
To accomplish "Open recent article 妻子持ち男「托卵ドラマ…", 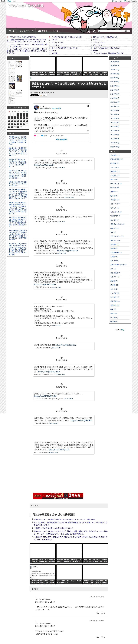I will pos(18,163).
